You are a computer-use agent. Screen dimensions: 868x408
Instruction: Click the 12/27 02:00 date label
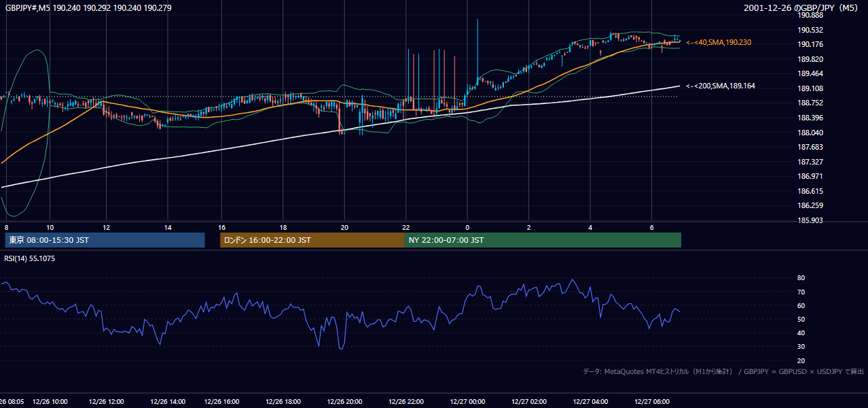(528, 402)
